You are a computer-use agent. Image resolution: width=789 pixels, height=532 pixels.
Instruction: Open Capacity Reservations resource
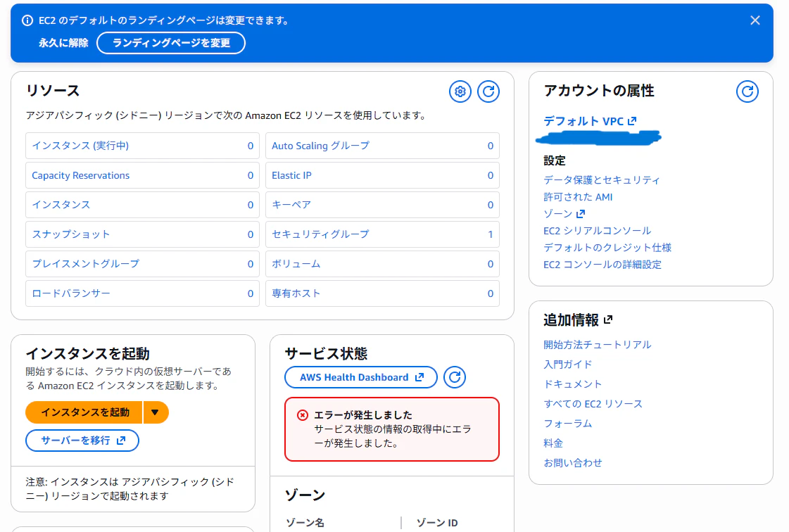[142, 175]
